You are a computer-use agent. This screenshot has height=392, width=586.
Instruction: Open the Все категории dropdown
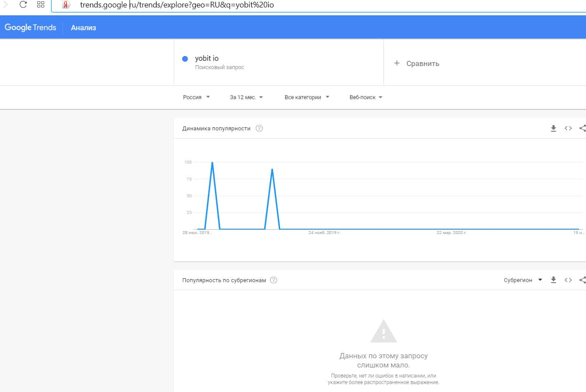(307, 97)
